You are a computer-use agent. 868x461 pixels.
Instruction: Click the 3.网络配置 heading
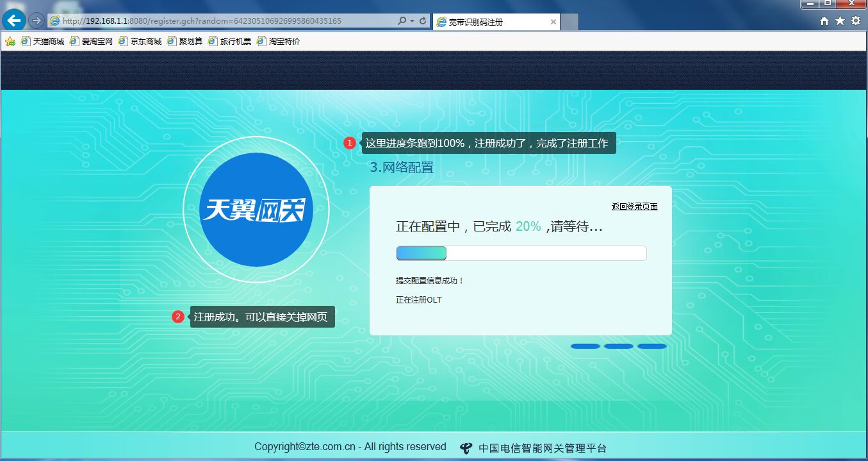point(402,168)
